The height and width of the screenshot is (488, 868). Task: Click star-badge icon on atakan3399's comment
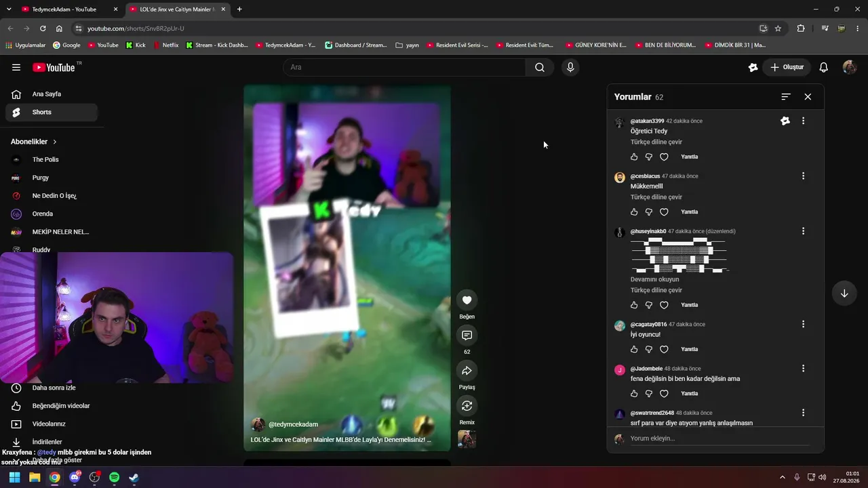tap(785, 121)
